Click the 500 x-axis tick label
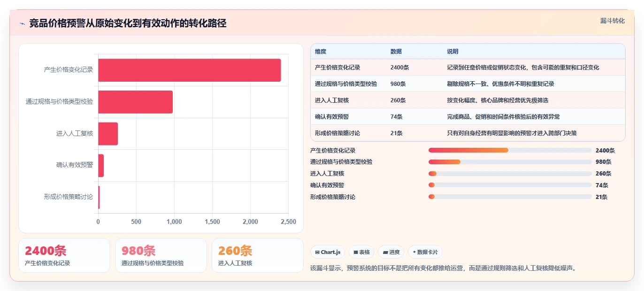 coord(136,222)
